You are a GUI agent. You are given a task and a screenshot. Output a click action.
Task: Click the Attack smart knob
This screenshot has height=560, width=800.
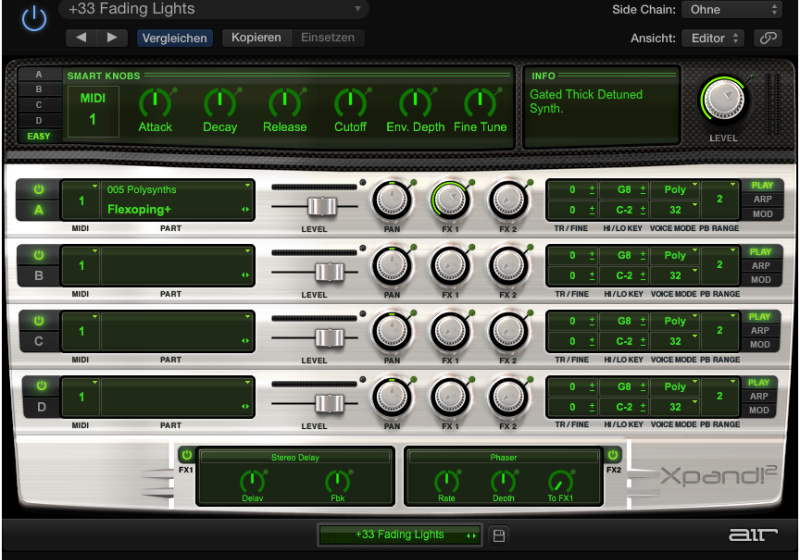tap(155, 102)
